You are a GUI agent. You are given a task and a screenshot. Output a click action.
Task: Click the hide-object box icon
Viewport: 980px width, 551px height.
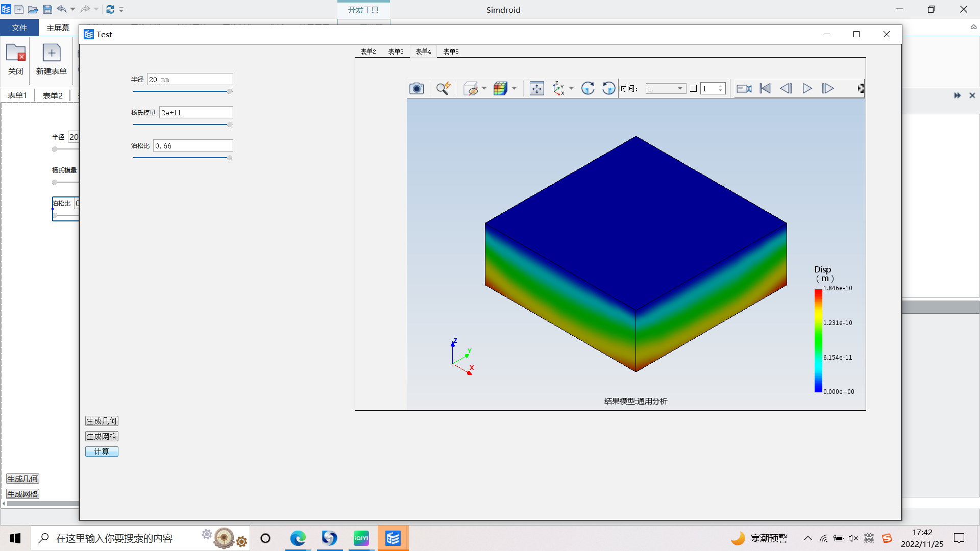[x=471, y=89]
